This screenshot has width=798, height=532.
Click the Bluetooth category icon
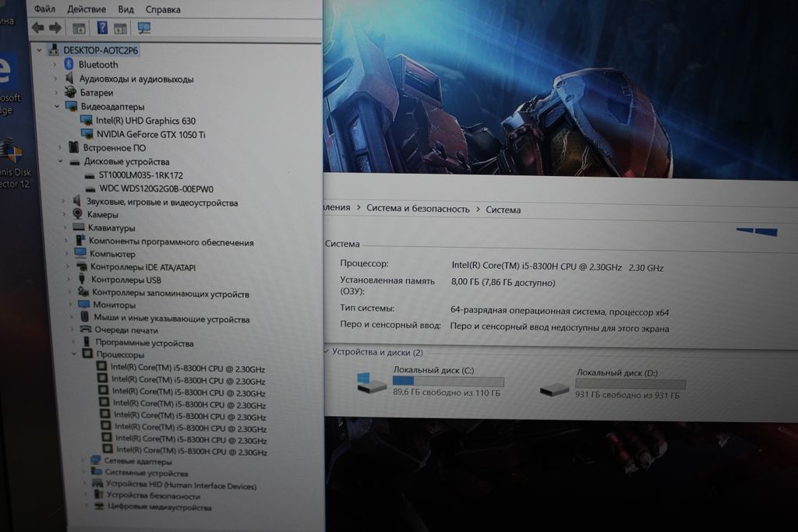69,64
